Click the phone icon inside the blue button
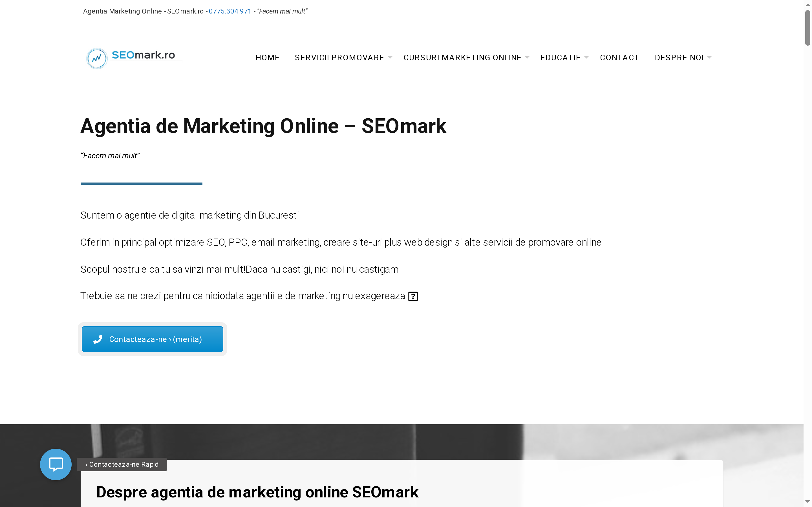This screenshot has width=812, height=507. (97, 339)
